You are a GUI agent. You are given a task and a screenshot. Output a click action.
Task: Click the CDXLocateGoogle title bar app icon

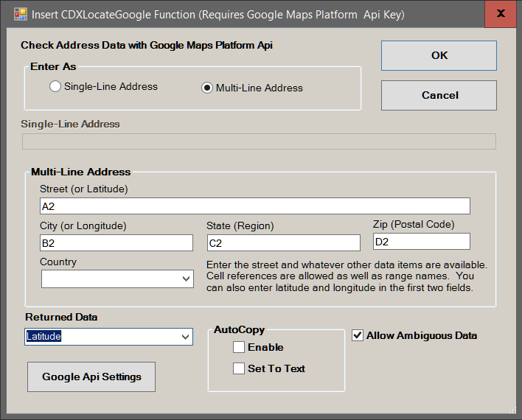pyautogui.click(x=21, y=14)
